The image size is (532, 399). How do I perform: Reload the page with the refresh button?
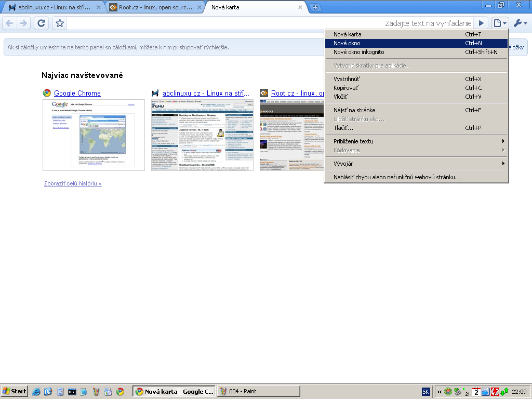coord(42,23)
